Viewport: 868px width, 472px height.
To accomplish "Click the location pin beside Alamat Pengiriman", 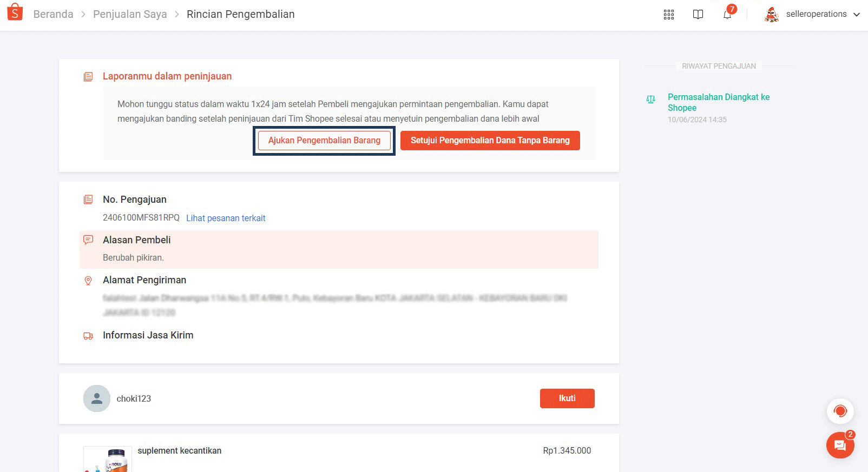I will [88, 281].
